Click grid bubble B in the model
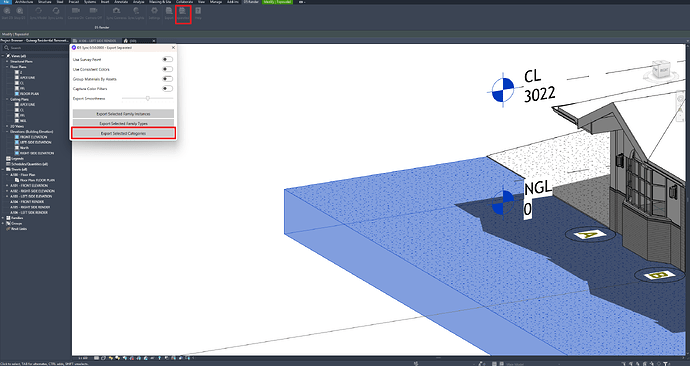The height and width of the screenshot is (366, 690). [x=659, y=275]
